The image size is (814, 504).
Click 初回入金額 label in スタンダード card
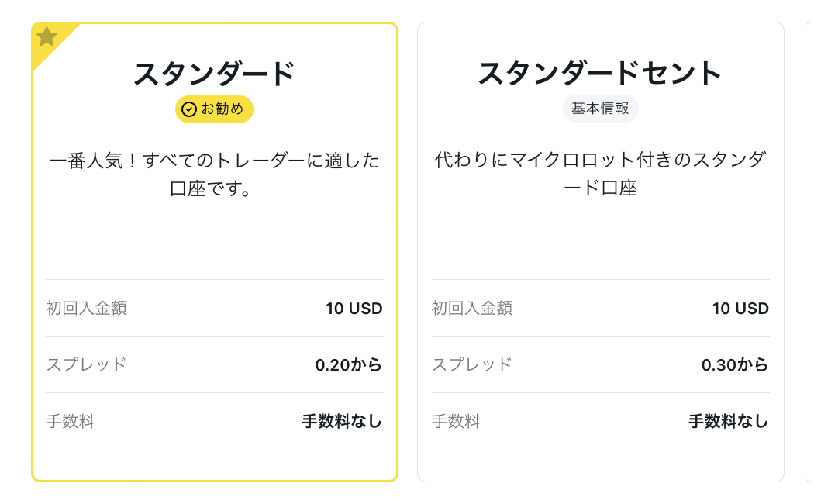86,309
